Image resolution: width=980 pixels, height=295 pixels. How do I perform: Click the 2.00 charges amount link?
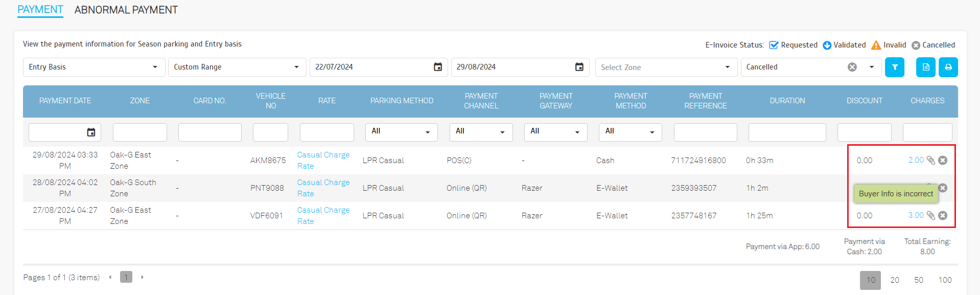[x=916, y=160]
